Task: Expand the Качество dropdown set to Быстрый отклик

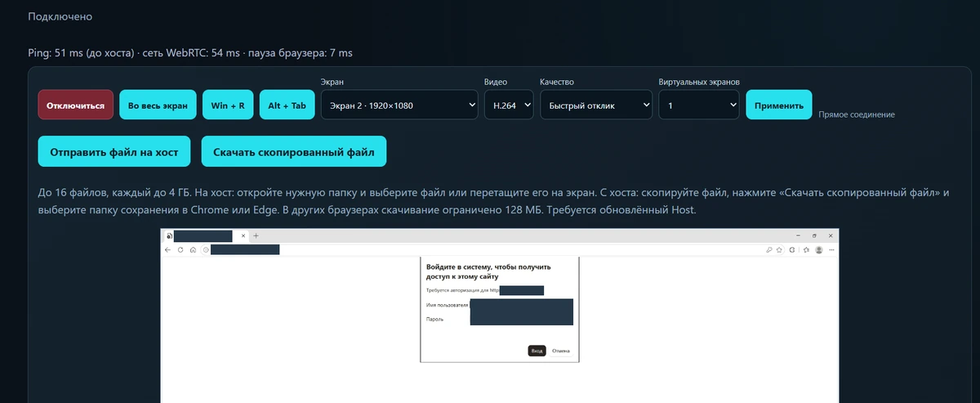Action: (596, 105)
